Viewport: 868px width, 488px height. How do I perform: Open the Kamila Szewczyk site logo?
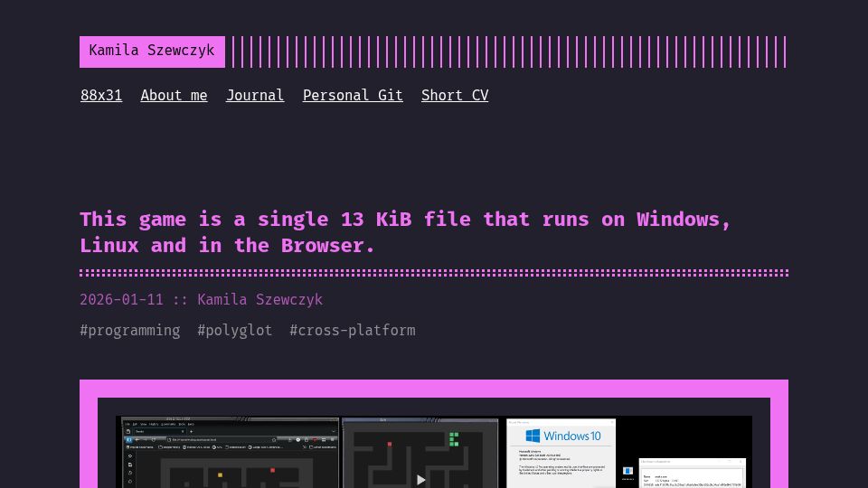pos(152,52)
